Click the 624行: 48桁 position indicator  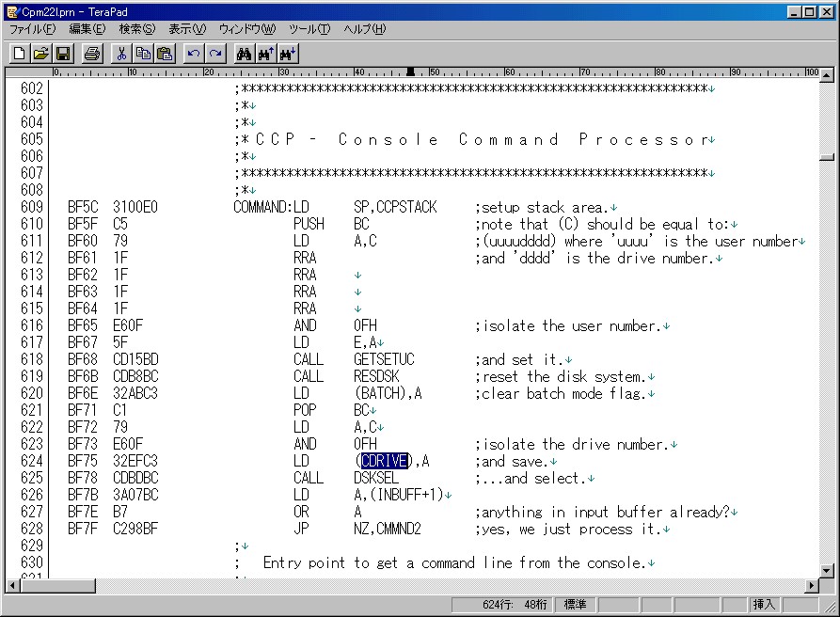502,605
